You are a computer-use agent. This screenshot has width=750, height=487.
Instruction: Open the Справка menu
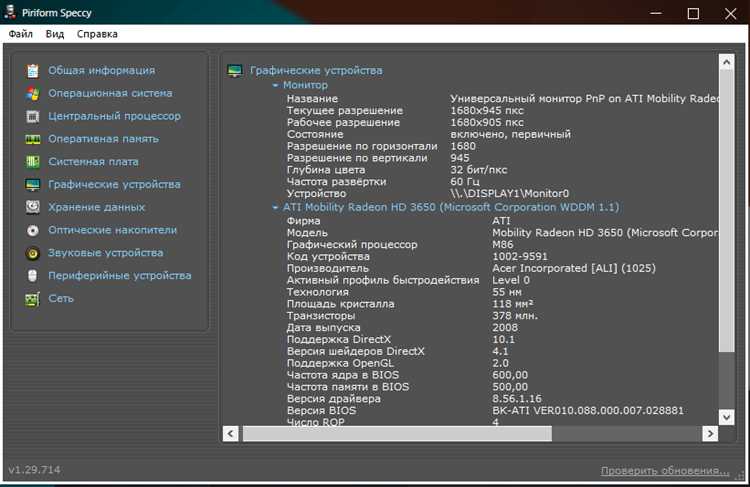pyautogui.click(x=97, y=34)
